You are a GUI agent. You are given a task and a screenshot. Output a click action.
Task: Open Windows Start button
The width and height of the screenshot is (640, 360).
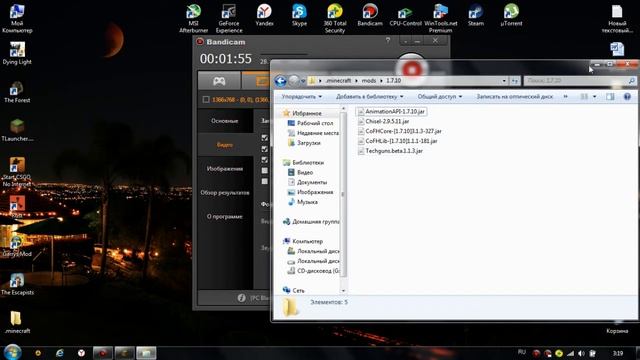(13, 352)
